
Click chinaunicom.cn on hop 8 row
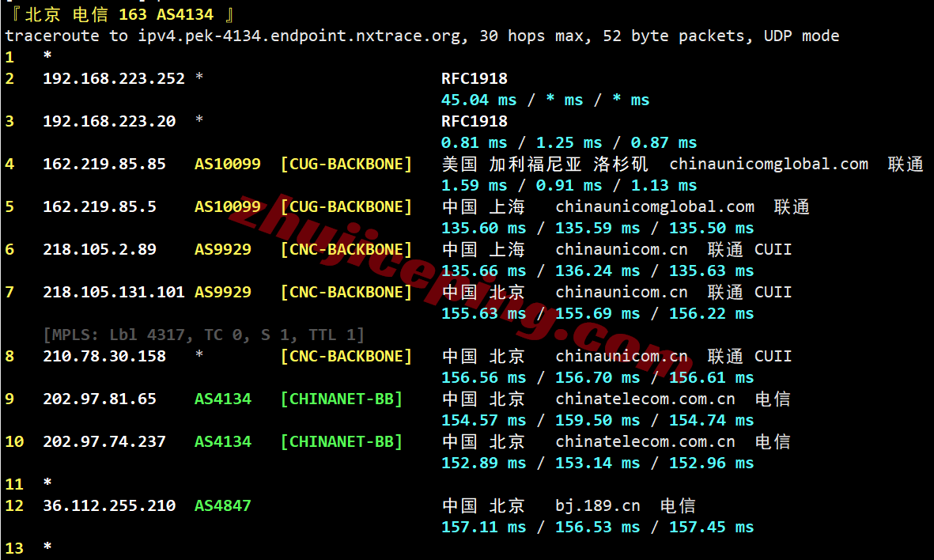tap(622, 357)
